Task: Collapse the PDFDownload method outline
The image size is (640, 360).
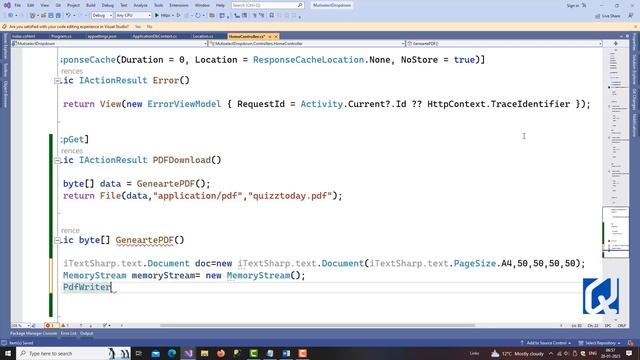Action: pyautogui.click(x=57, y=160)
